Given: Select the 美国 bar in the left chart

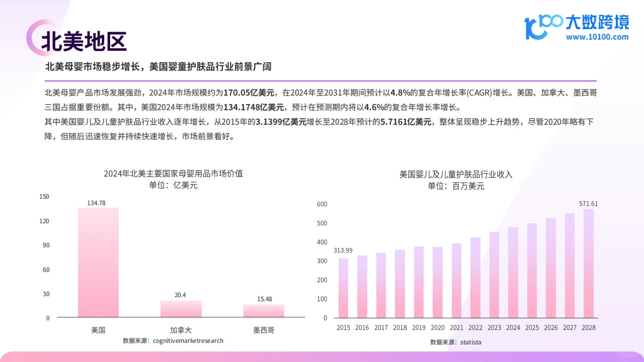Looking at the screenshot, I should [98, 261].
